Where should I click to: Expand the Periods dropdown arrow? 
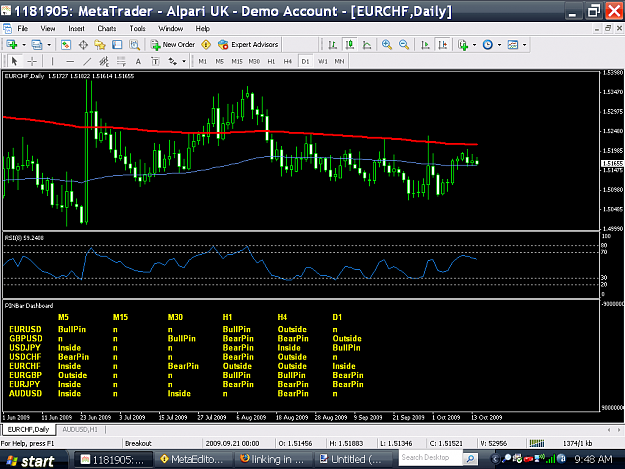pyautogui.click(x=499, y=45)
